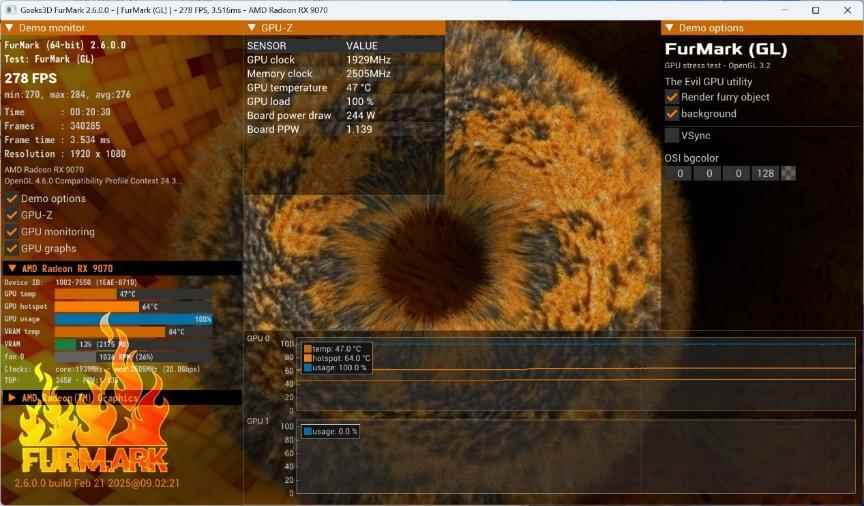Toggle the background checkbox
864x506 pixels.
pos(672,114)
